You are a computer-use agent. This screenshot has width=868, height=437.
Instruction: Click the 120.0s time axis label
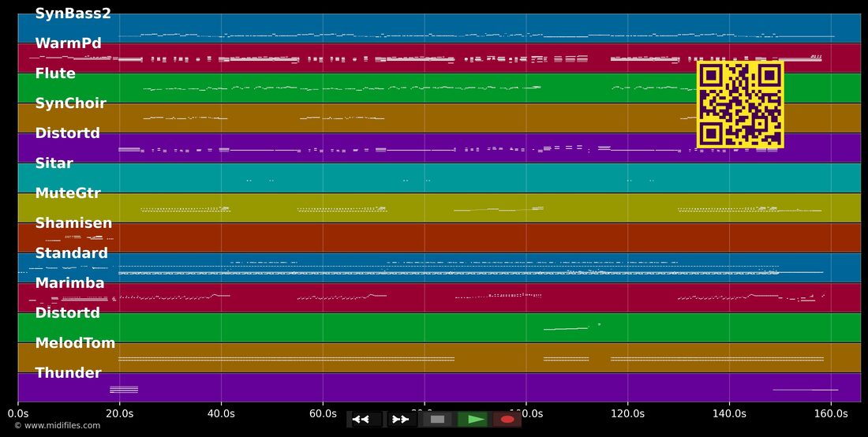click(x=628, y=414)
